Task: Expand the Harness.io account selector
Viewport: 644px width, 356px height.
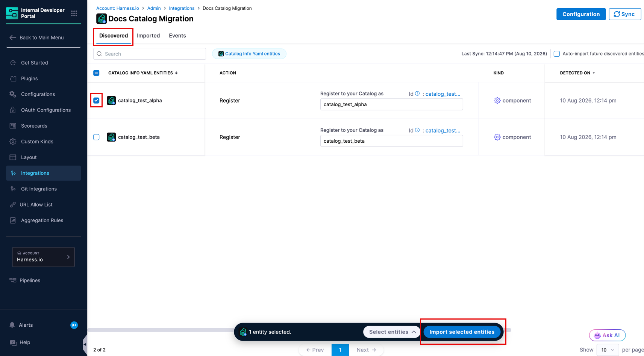Action: click(43, 257)
